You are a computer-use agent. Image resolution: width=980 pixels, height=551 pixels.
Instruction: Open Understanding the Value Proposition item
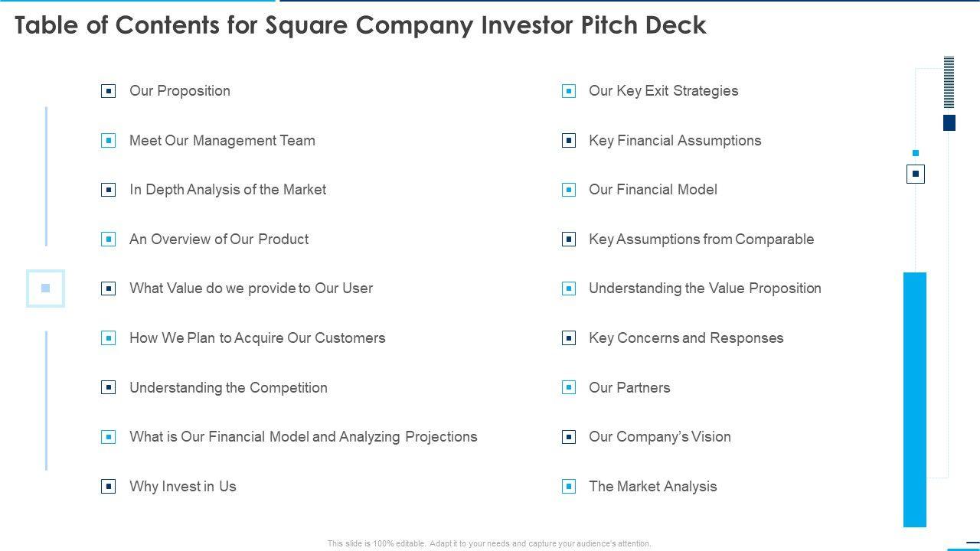coord(704,289)
